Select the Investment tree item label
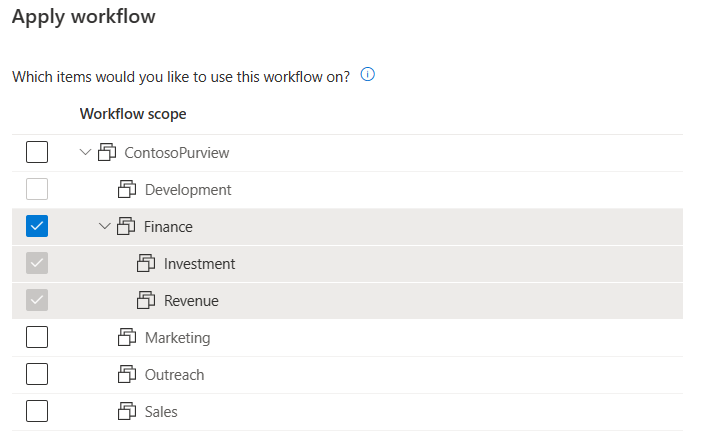This screenshot has height=434, width=705. coord(199,264)
